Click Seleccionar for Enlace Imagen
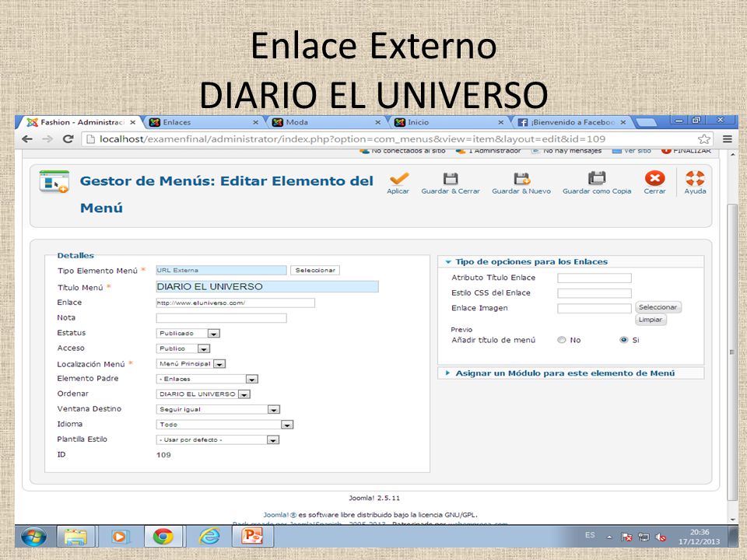This screenshot has height=560, width=747. point(658,307)
